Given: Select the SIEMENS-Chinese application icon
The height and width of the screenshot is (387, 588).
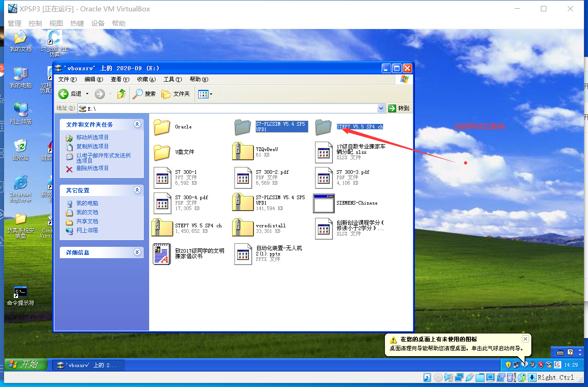Looking at the screenshot, I should [324, 203].
